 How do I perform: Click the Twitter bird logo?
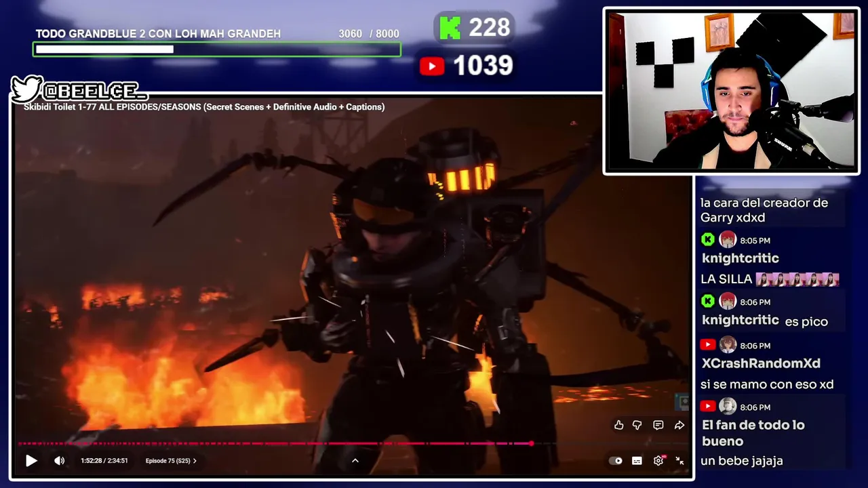coord(26,89)
